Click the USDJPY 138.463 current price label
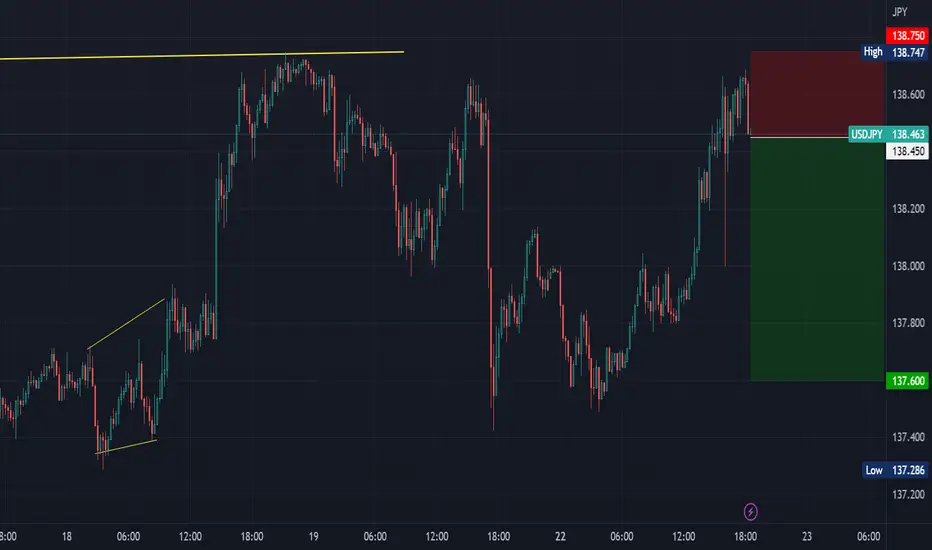Viewport: 932px width, 550px height. (x=888, y=134)
